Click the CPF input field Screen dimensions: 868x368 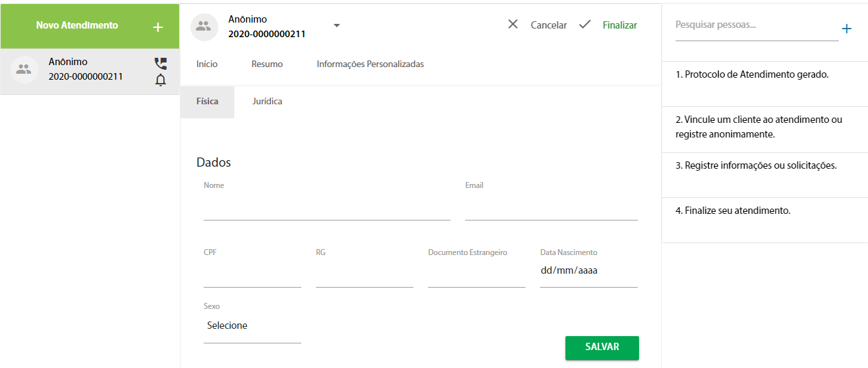[252, 271]
